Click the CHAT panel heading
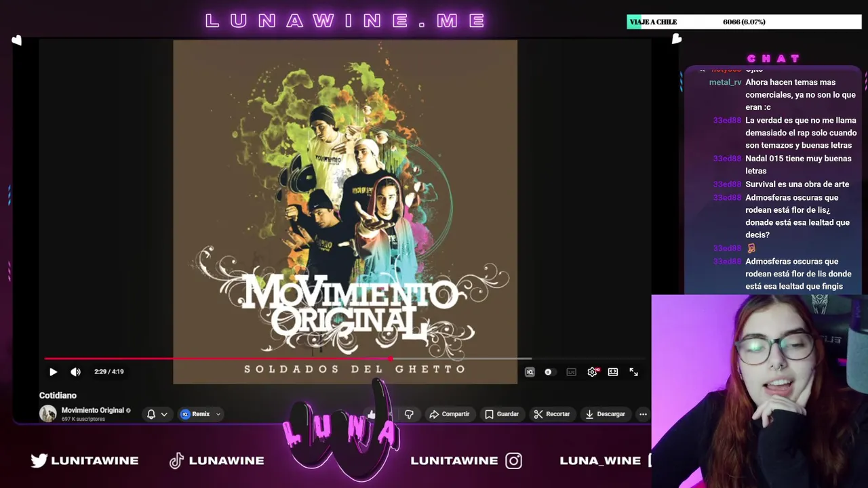The image size is (868, 488). pyautogui.click(x=774, y=58)
